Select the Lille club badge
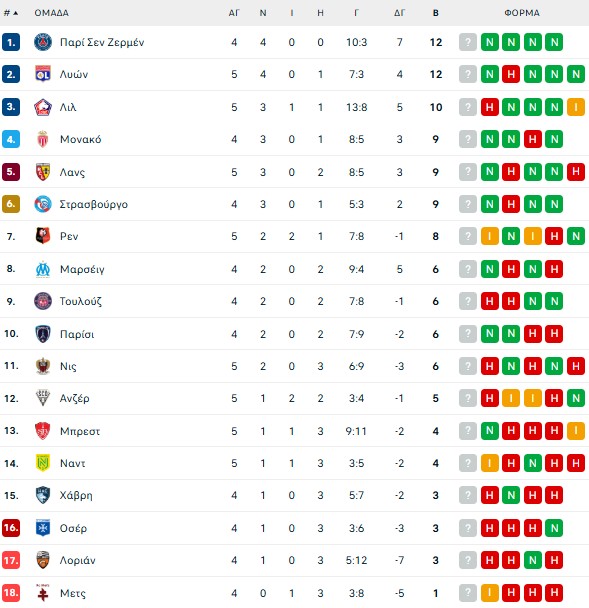This screenshot has height=608, width=589. 43,107
